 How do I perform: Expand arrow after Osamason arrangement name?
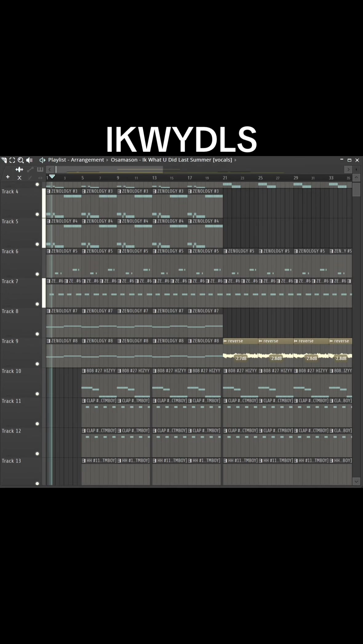tap(236, 160)
